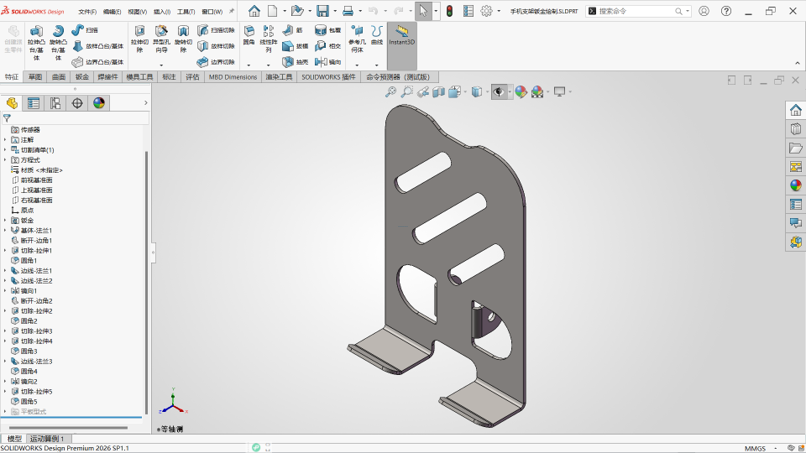Open the 参考几何体 reference geometry tool

pyautogui.click(x=357, y=39)
